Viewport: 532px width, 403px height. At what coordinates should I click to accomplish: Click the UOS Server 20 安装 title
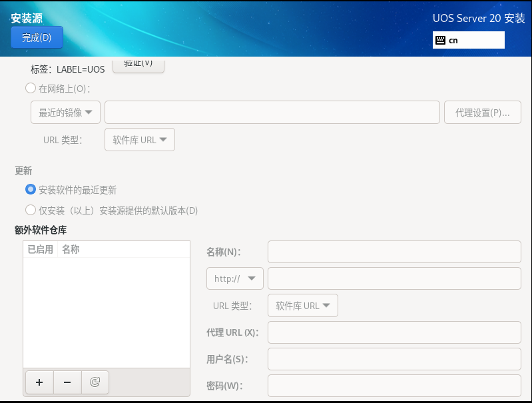479,18
